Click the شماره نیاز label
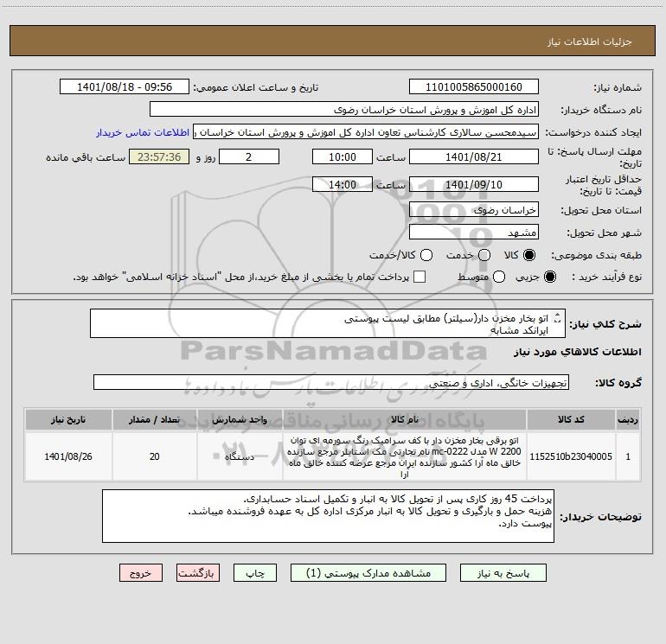This screenshot has height=644, width=666. pyautogui.click(x=618, y=88)
